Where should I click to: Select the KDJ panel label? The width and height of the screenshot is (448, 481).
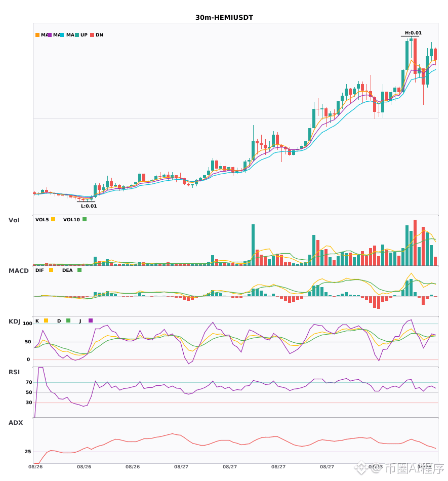click(x=14, y=322)
